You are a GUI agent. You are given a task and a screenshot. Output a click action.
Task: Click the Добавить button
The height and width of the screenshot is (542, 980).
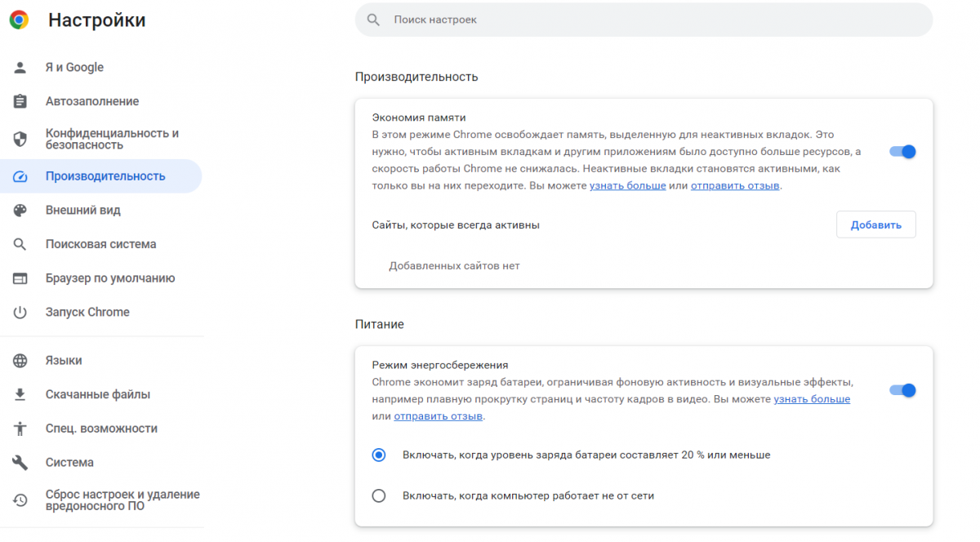pos(876,224)
